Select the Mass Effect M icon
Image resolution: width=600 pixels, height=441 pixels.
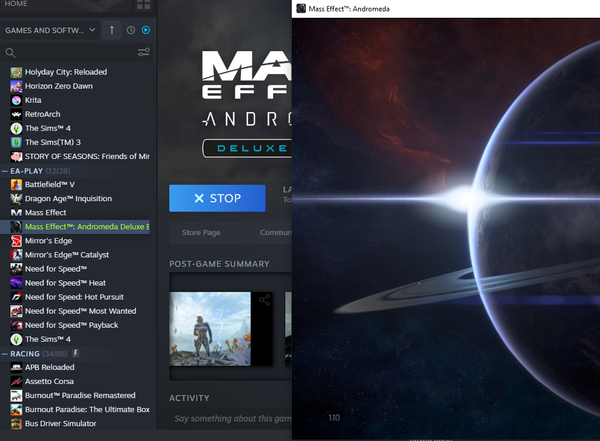(16, 212)
